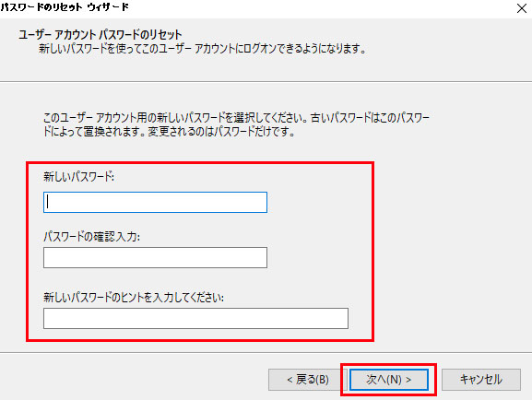Viewport: 532px width, 400px height.
Task: Proceed using the 次へ(N) button
Action: coord(388,380)
